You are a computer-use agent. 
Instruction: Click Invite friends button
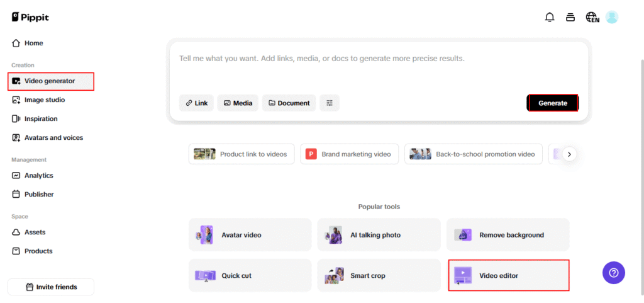click(x=51, y=287)
